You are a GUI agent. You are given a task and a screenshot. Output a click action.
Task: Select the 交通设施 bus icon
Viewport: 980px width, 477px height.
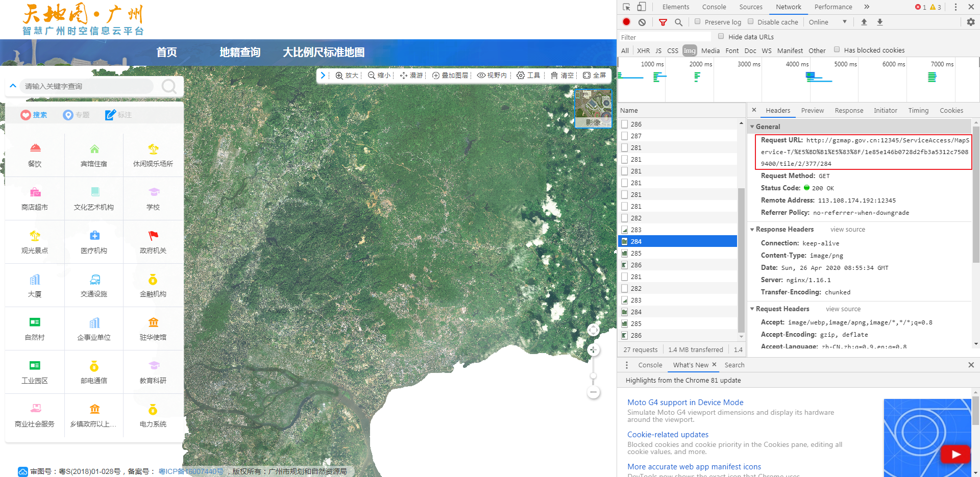pyautogui.click(x=95, y=279)
